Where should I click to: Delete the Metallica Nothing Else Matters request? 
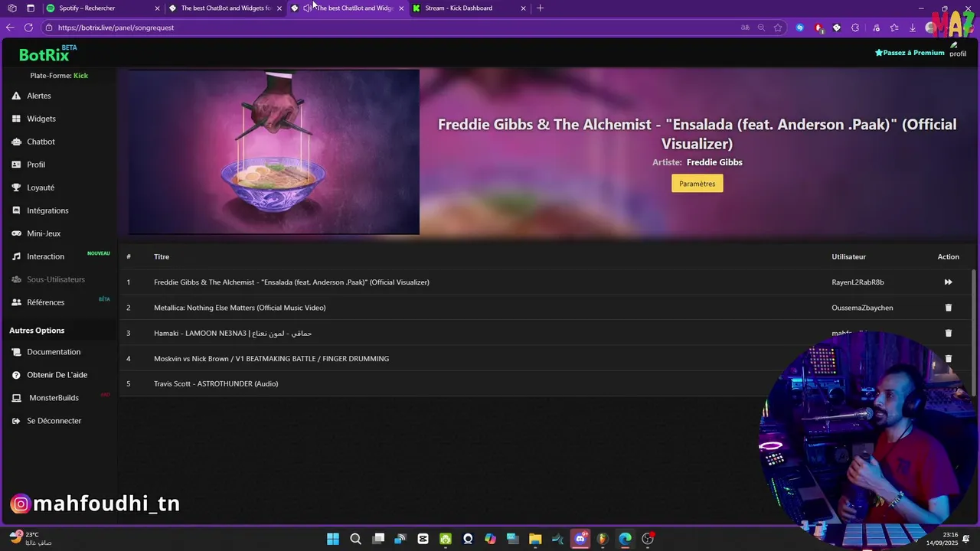(948, 308)
